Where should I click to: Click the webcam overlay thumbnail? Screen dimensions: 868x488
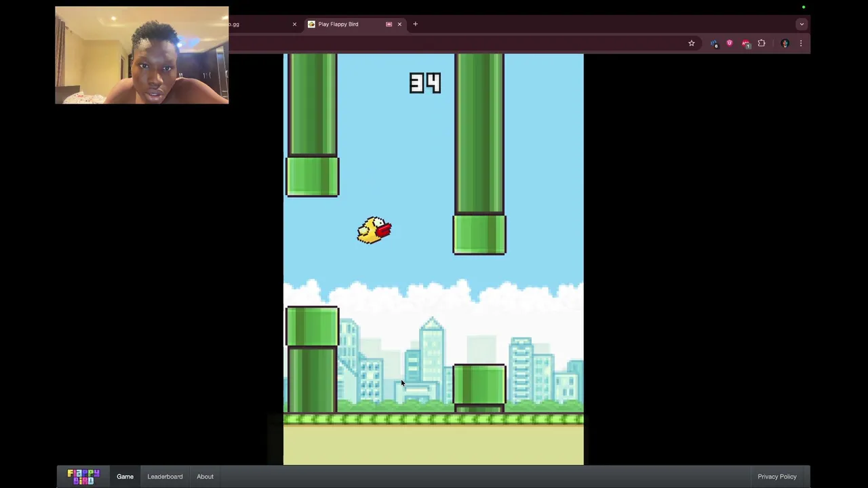tap(142, 55)
